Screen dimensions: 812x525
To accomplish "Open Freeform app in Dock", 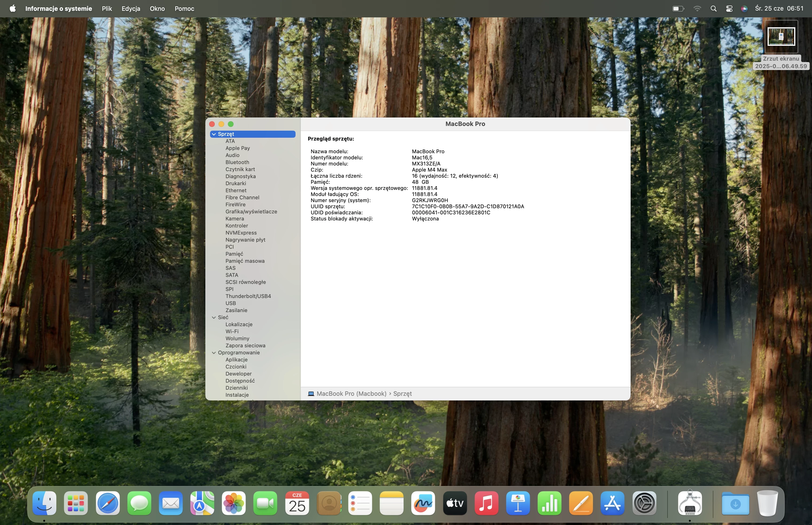I will click(x=423, y=503).
